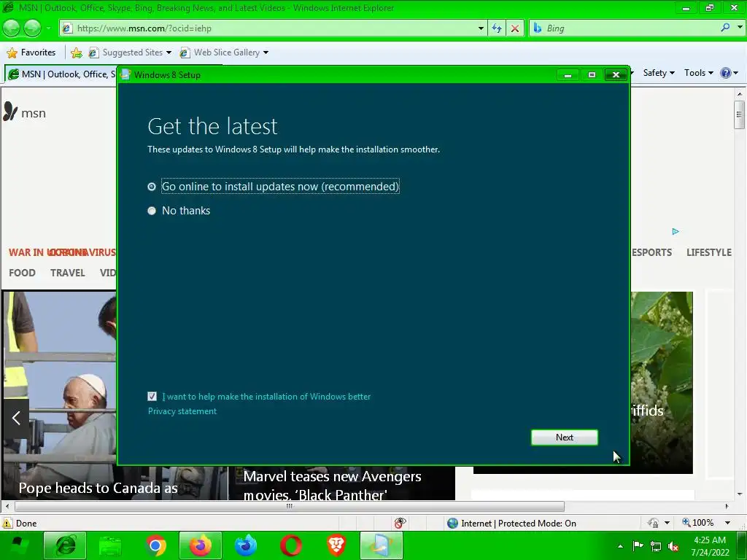Select Go online to install updates now
This screenshot has height=560, width=747.
pyautogui.click(x=152, y=187)
